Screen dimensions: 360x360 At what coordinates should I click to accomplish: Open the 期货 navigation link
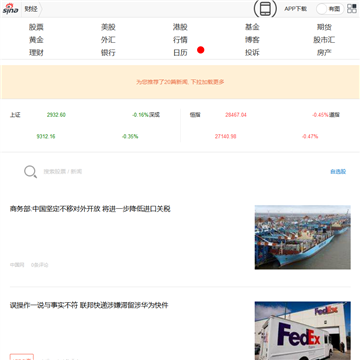pos(324,27)
